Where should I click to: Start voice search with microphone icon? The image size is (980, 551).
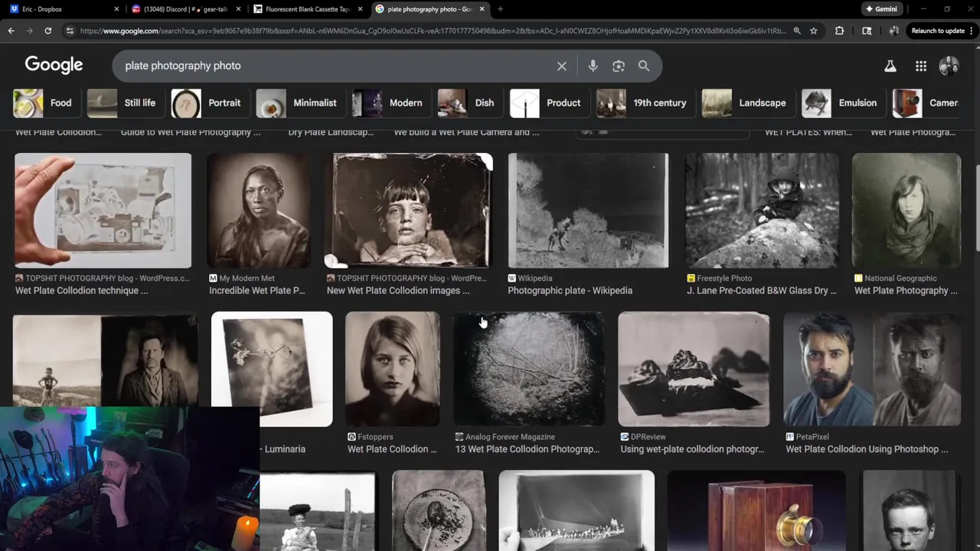pyautogui.click(x=593, y=66)
